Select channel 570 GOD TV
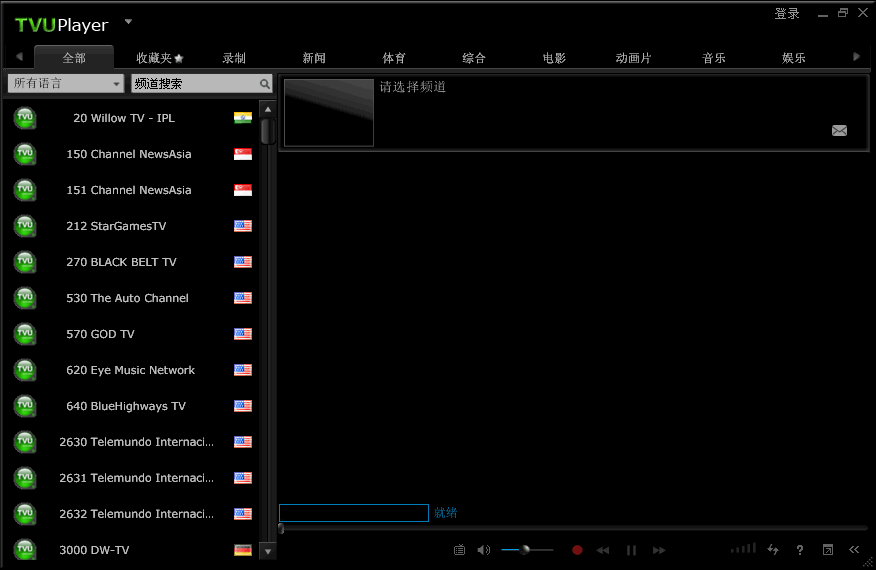Screen dimensions: 876x570 pyautogui.click(x=133, y=334)
